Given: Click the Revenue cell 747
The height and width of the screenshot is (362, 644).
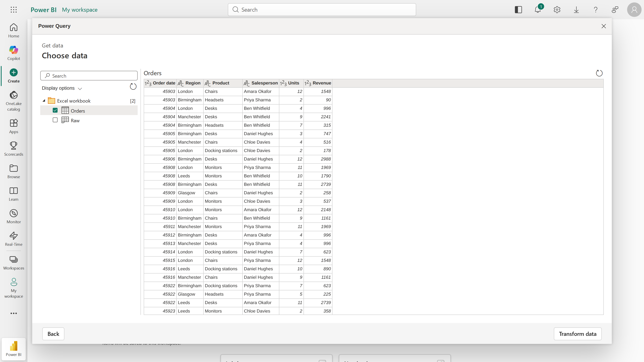Looking at the screenshot, I should (x=318, y=134).
